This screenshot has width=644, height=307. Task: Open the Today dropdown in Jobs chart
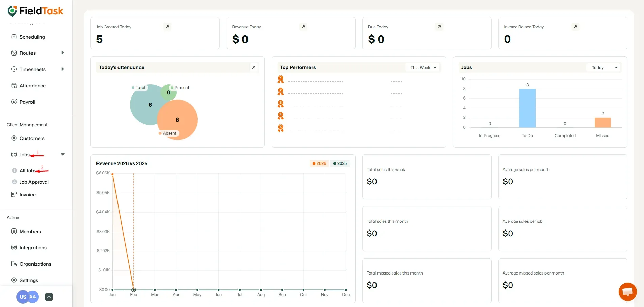pyautogui.click(x=604, y=68)
